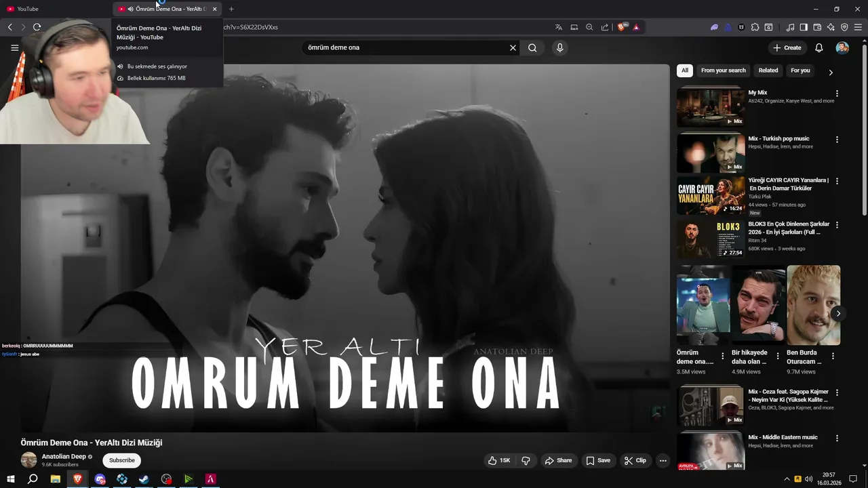Open a new tab with the plus icon
This screenshot has height=488, width=868.
(x=231, y=9)
